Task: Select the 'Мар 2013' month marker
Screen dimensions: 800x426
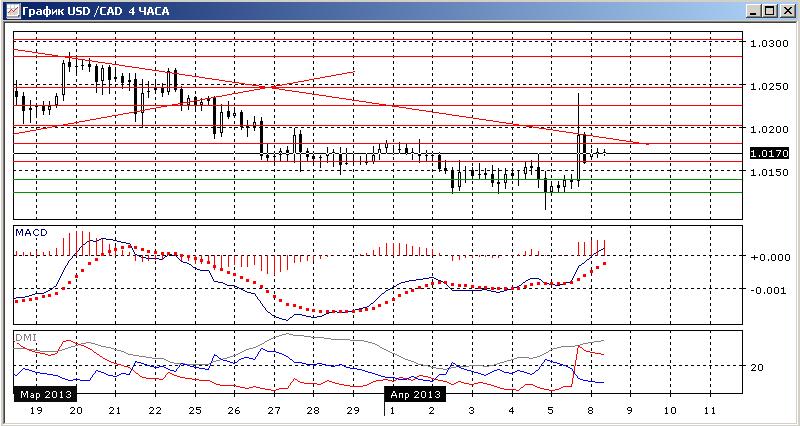Action: [46, 395]
